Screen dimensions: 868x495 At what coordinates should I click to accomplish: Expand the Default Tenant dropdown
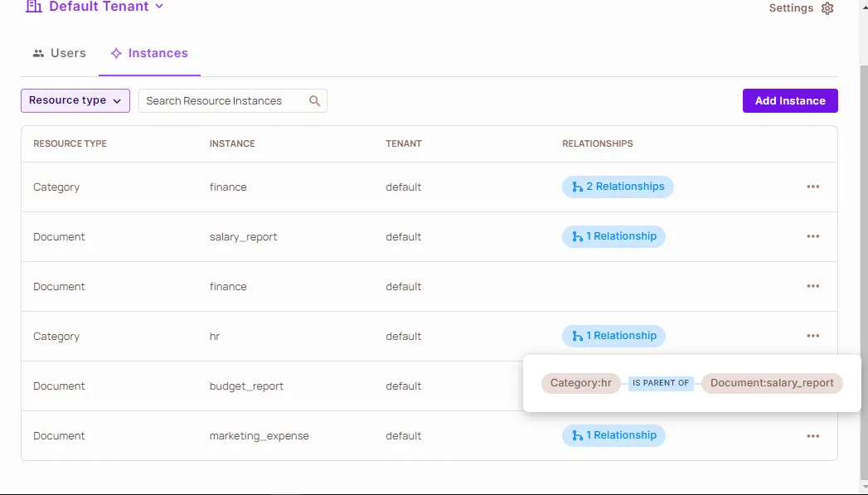tap(159, 7)
